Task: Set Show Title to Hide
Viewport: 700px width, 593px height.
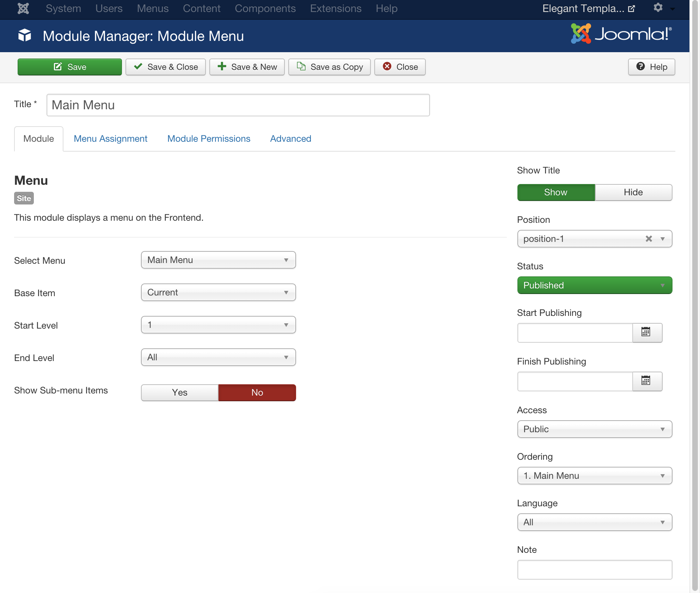Action: (633, 192)
